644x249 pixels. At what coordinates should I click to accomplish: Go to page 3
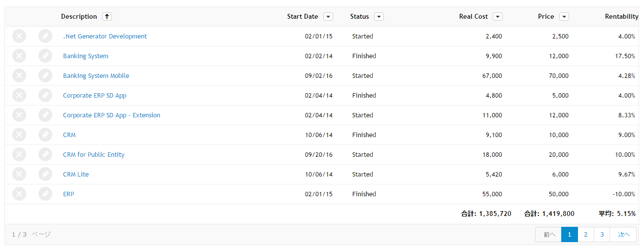coord(602,235)
